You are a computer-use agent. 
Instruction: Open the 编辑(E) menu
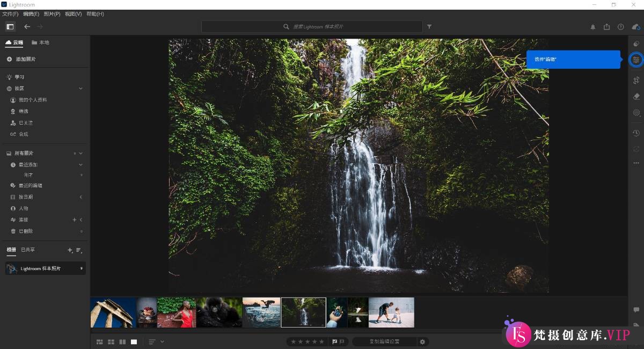31,13
